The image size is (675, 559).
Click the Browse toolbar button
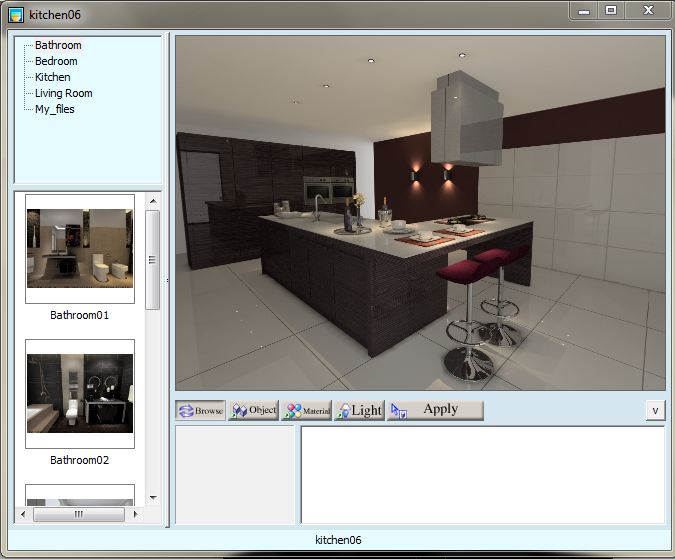pyautogui.click(x=200, y=410)
